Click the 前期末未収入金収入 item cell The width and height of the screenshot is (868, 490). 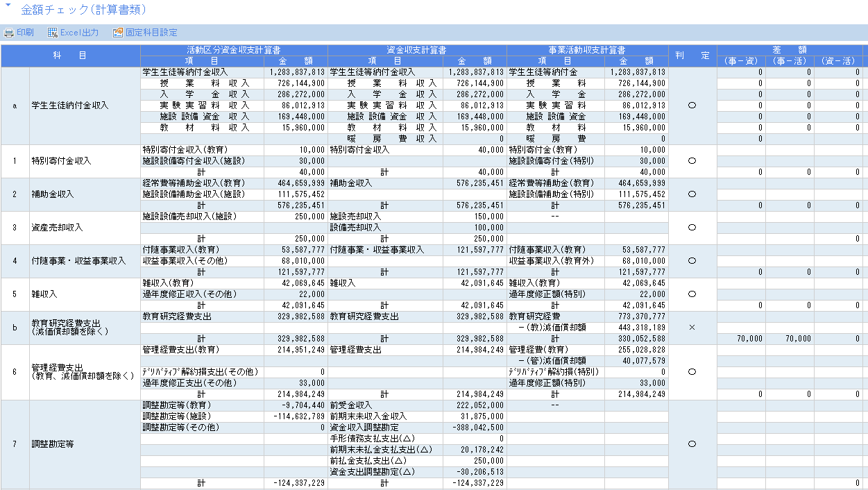click(386, 416)
